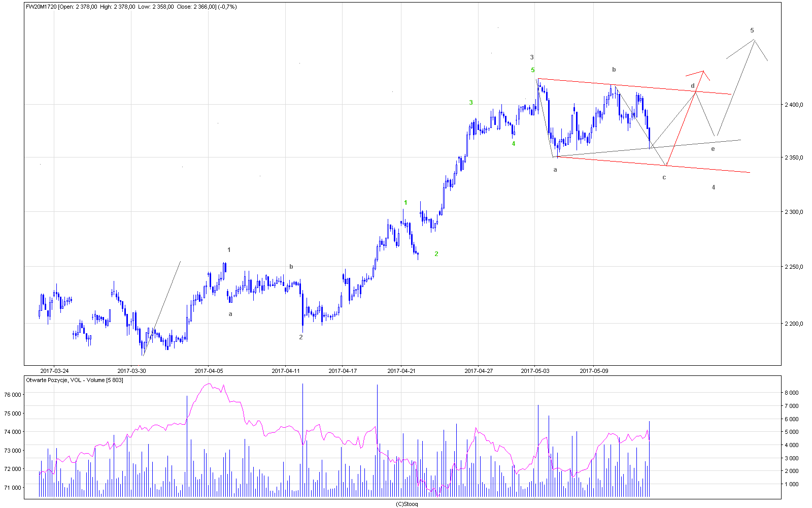Select the gray wave label 2
Viewport: 812px width, 508px height.
(x=301, y=337)
